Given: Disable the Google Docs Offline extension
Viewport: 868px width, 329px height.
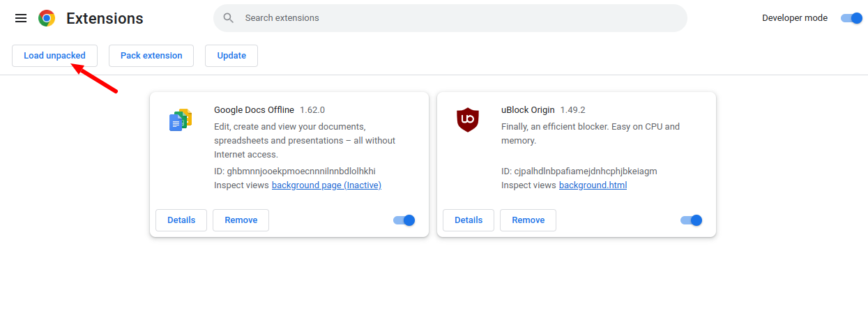Looking at the screenshot, I should click(x=404, y=220).
